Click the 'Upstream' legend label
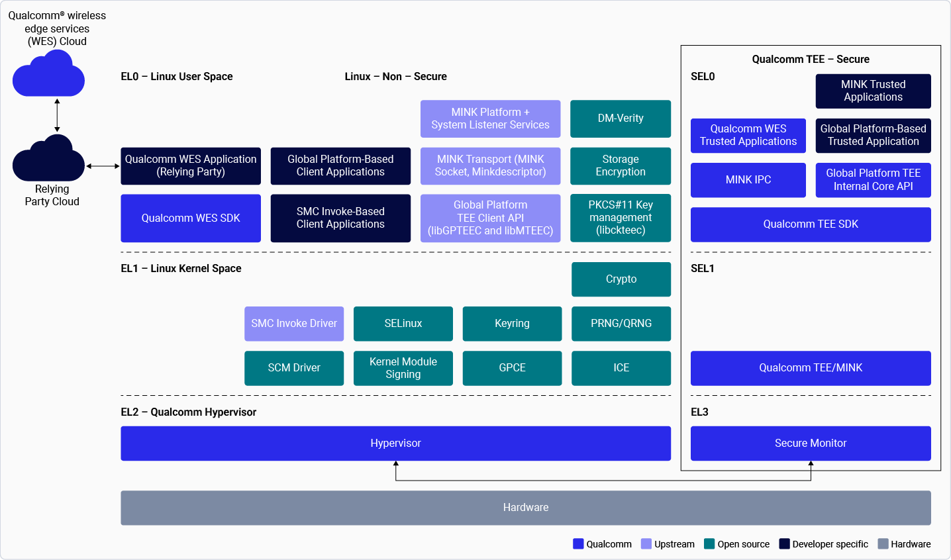This screenshot has width=951, height=560. point(675,544)
